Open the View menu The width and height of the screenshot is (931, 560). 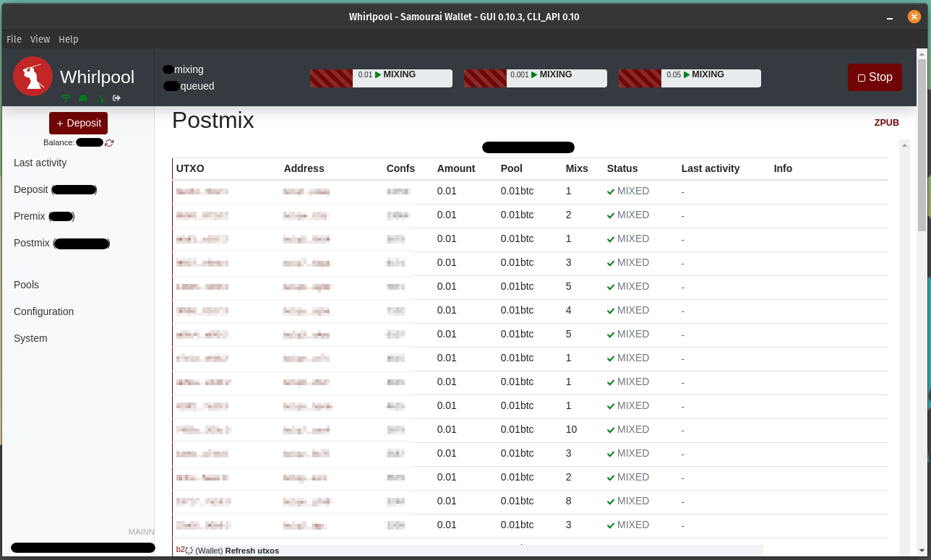click(x=40, y=39)
